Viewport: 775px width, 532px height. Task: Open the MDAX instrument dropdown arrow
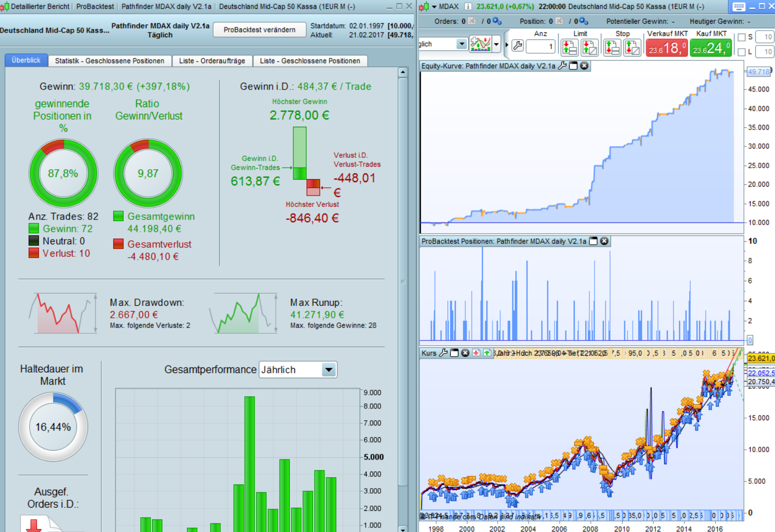[434, 7]
